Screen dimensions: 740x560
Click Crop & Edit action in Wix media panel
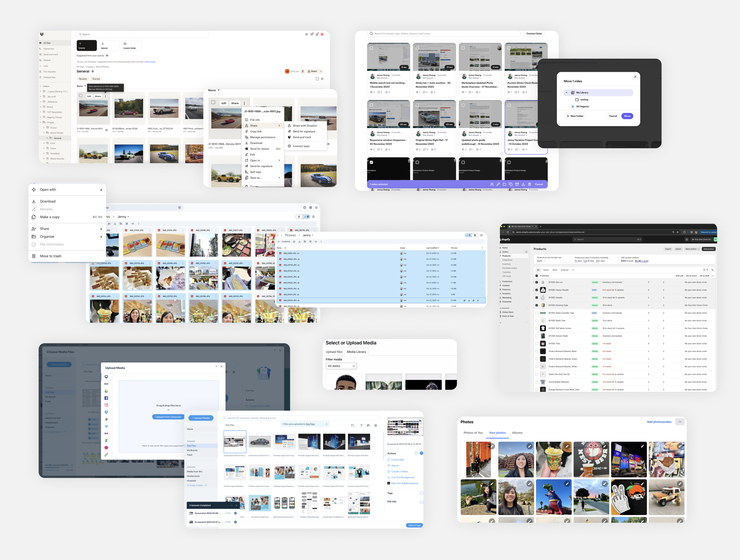click(x=398, y=460)
